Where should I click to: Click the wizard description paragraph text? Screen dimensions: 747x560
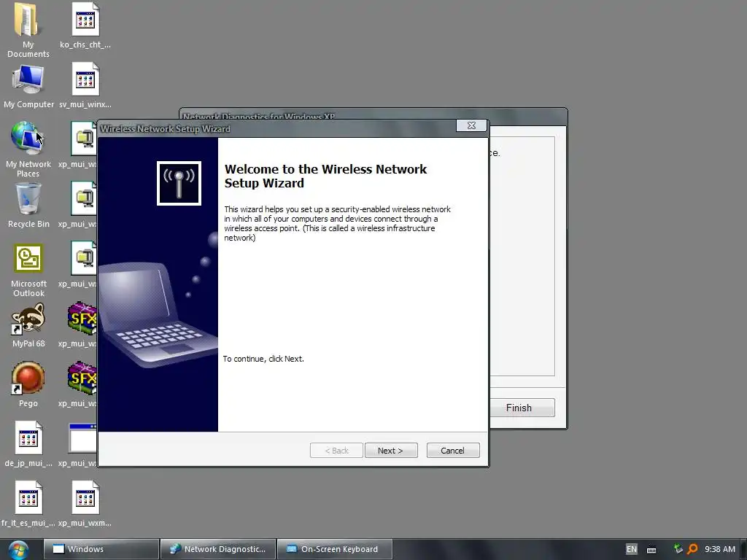click(337, 223)
